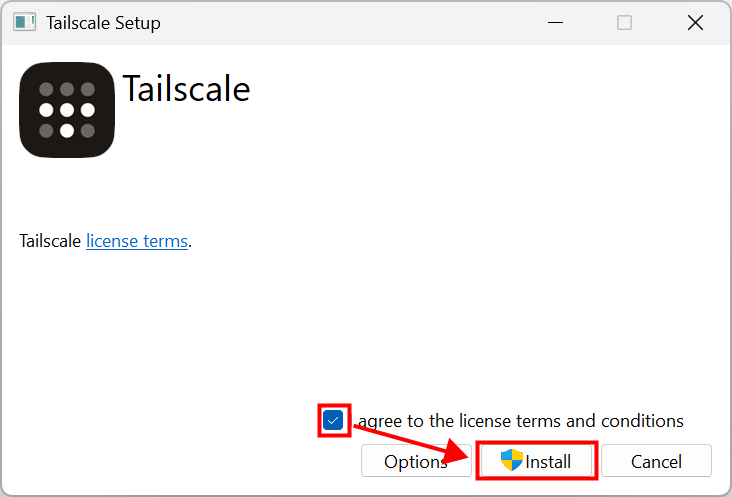
Task: Click the large Tailscale heading text
Action: pos(186,89)
